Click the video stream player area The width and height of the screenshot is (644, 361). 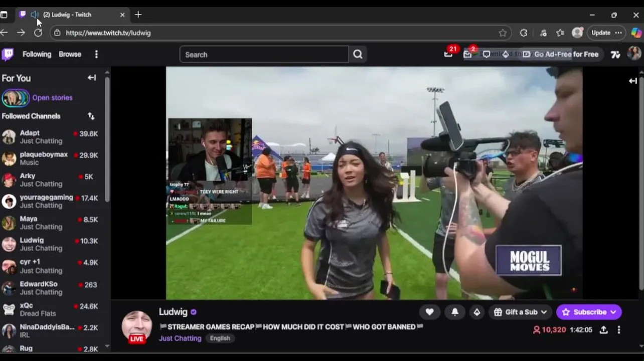pos(374,183)
